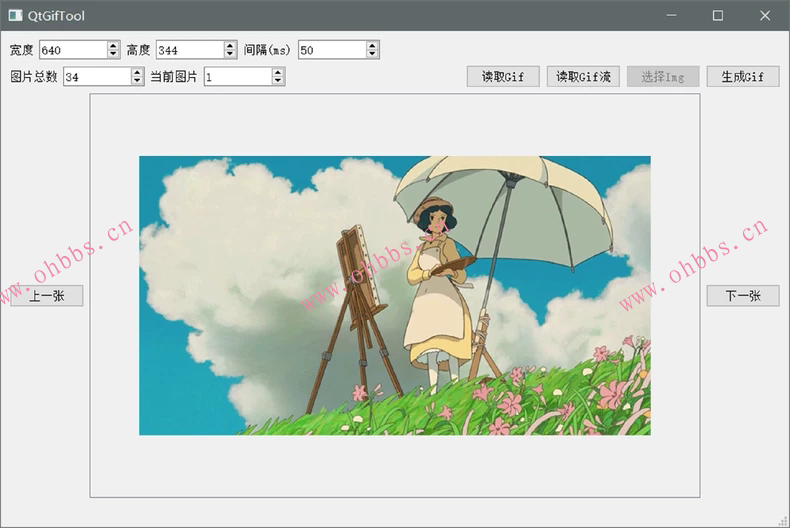Click the QtGifTool app icon in title bar
This screenshot has height=528, width=790.
[15, 16]
